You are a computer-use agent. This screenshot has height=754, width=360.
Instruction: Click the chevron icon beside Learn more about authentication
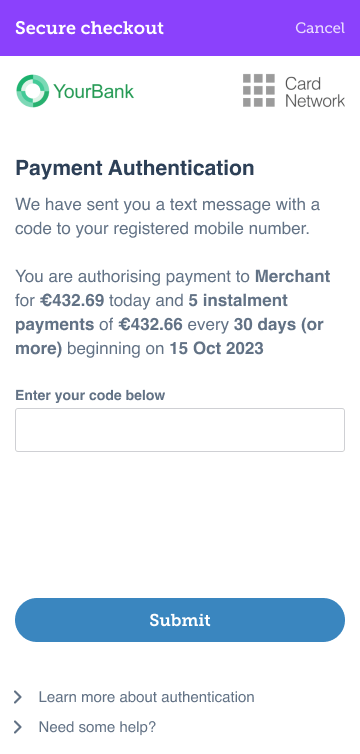pyautogui.click(x=18, y=697)
